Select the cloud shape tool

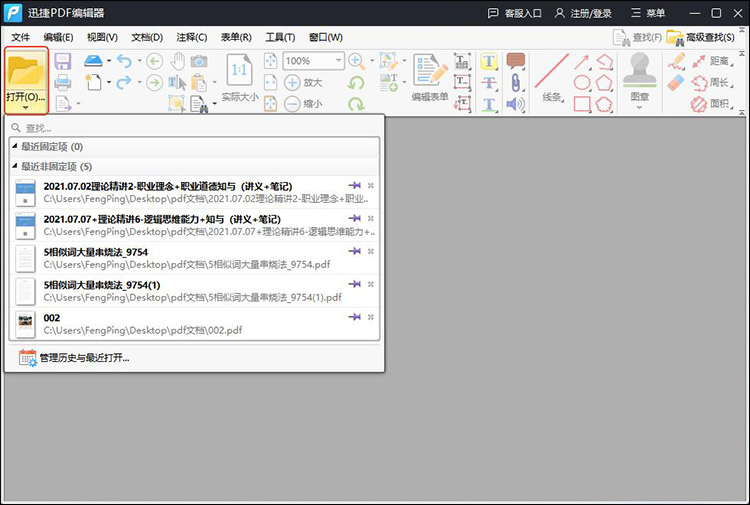pyautogui.click(x=604, y=104)
